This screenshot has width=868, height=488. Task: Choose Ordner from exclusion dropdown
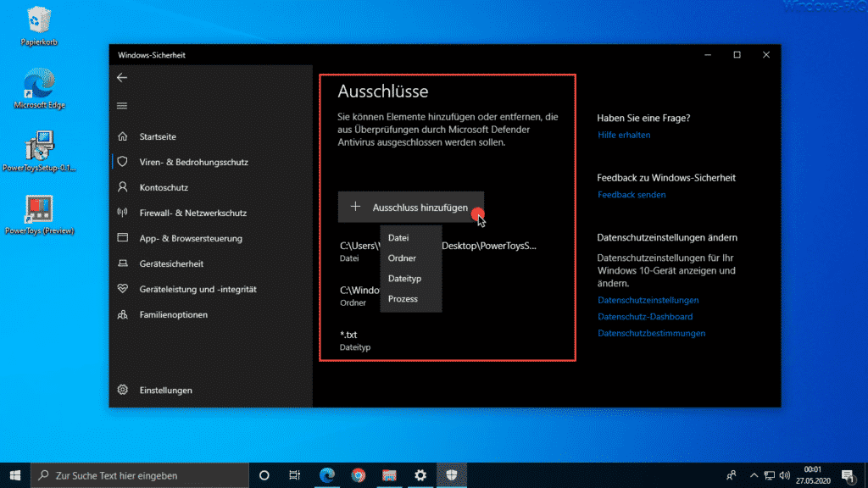click(x=411, y=258)
